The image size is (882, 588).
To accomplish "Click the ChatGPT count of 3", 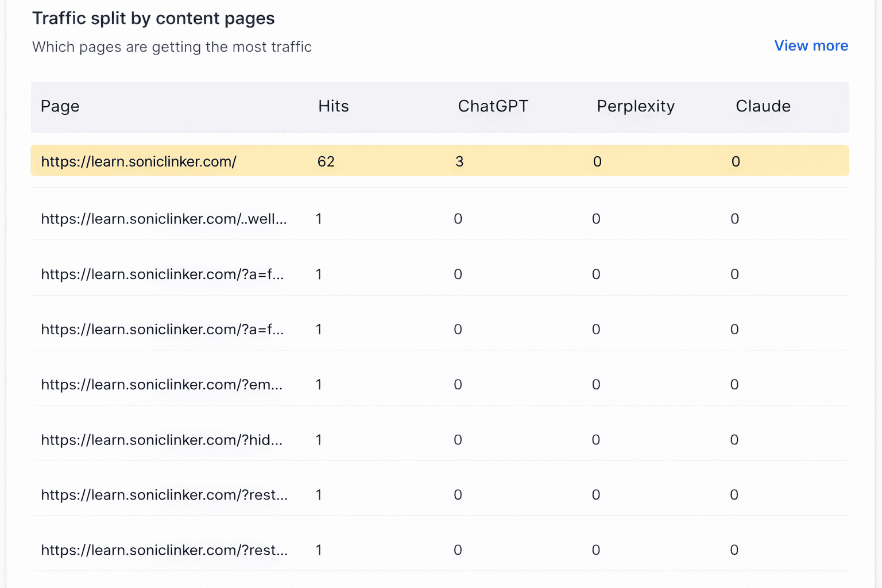I will [x=459, y=161].
